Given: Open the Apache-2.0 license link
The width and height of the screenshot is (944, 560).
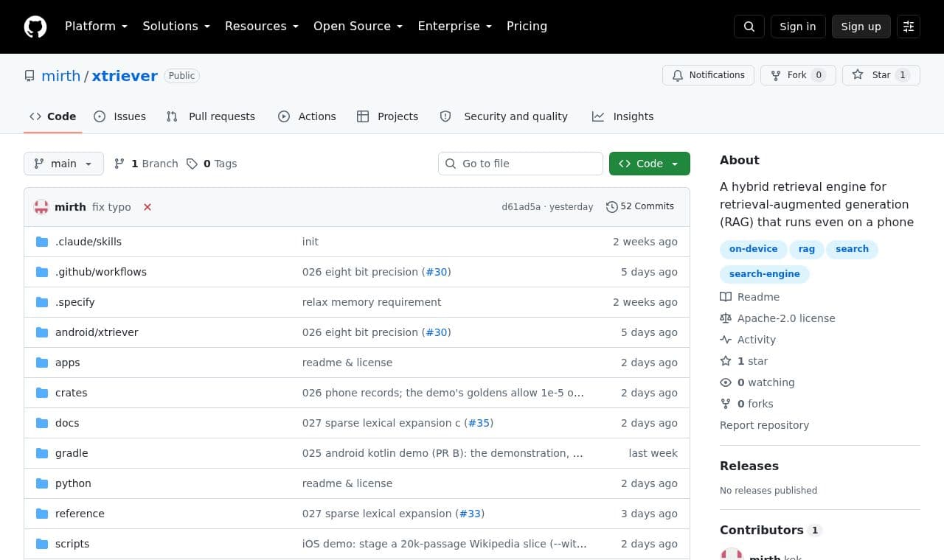Looking at the screenshot, I should click(786, 318).
